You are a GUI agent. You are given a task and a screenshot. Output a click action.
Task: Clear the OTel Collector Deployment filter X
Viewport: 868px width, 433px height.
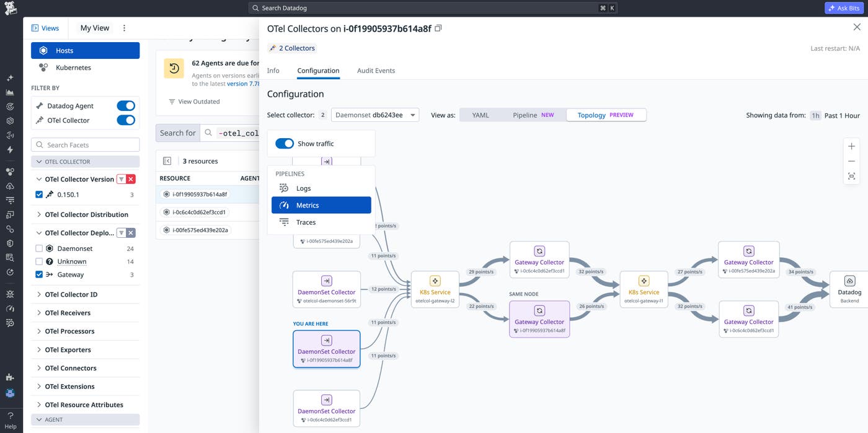coord(131,233)
